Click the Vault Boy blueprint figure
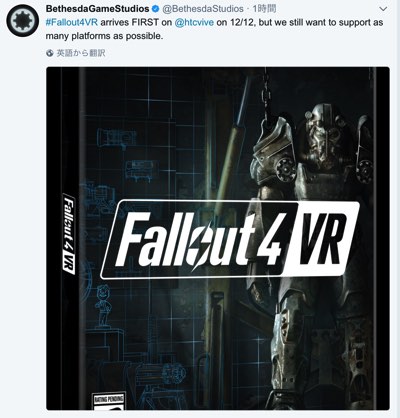The image size is (400, 418). (x=103, y=304)
